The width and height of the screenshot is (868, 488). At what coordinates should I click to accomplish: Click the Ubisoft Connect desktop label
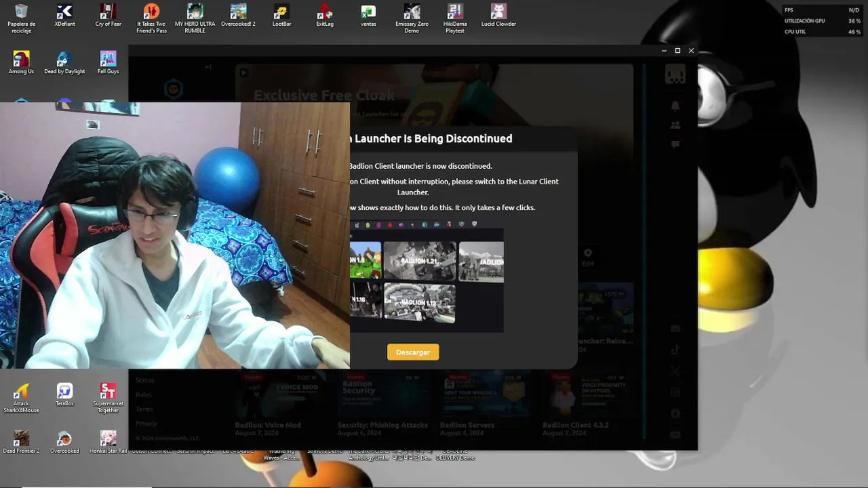(151, 451)
